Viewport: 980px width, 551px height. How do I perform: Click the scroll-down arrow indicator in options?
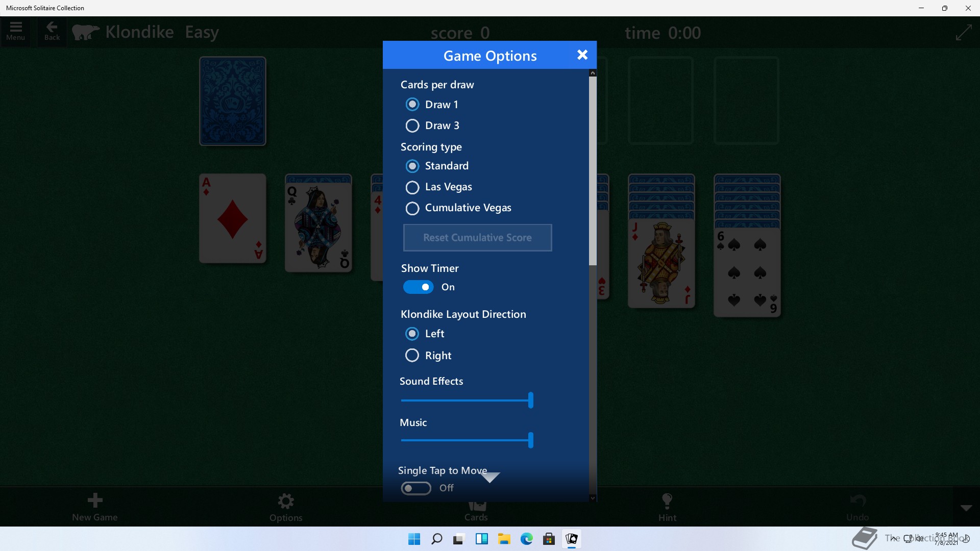(490, 478)
